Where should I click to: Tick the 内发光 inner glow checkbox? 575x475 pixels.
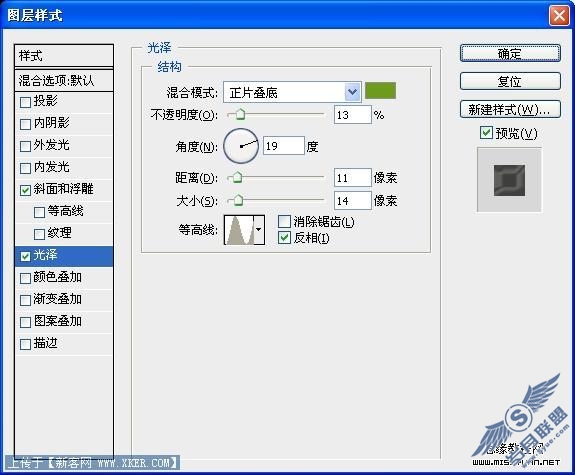click(25, 168)
